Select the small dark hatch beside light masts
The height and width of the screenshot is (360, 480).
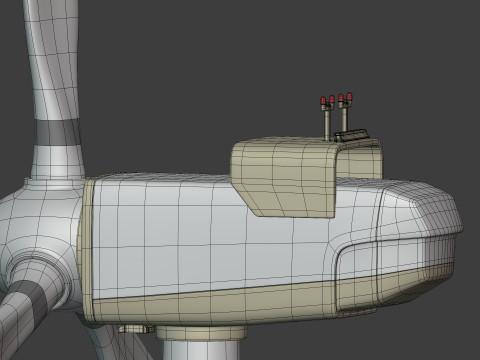(351, 135)
